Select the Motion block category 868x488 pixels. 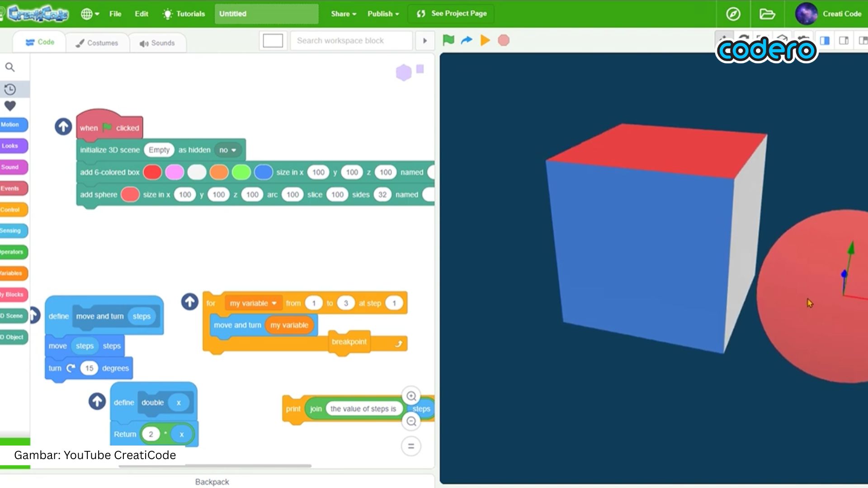point(13,125)
